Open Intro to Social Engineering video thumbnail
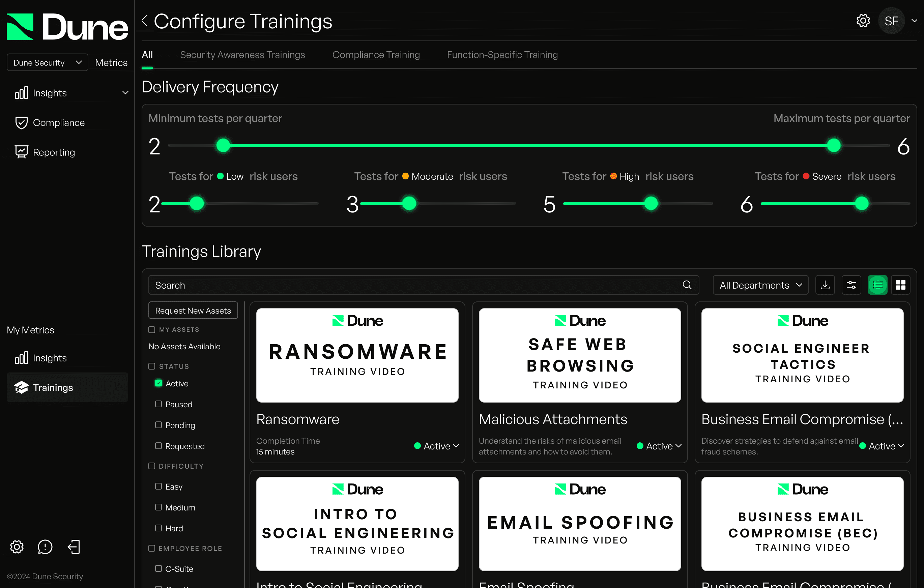This screenshot has height=588, width=924. (357, 524)
